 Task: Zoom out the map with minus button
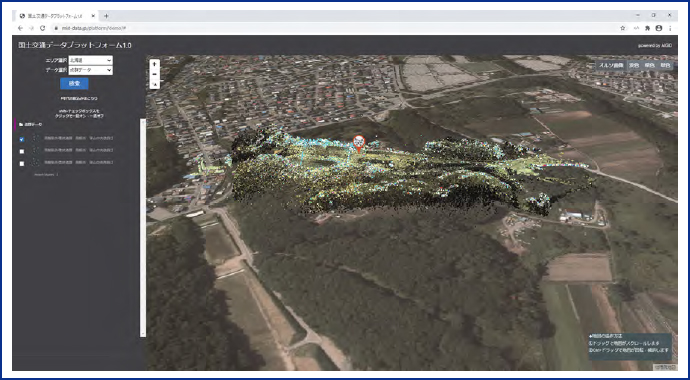(x=154, y=74)
